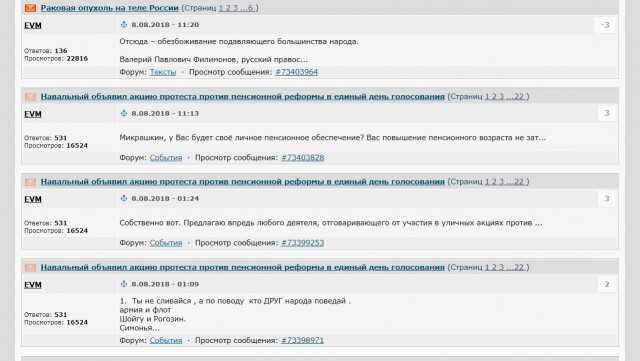Click the line армия и флот
Image resolution: width=640 pixels, height=361 pixels.
click(145, 310)
